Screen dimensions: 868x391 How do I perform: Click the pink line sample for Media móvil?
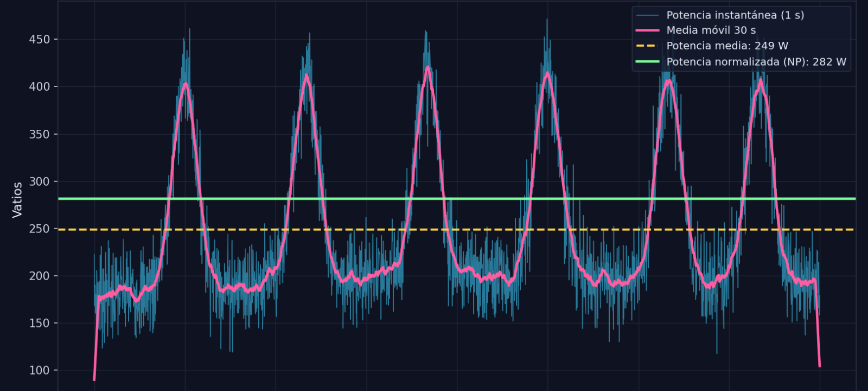tap(648, 30)
